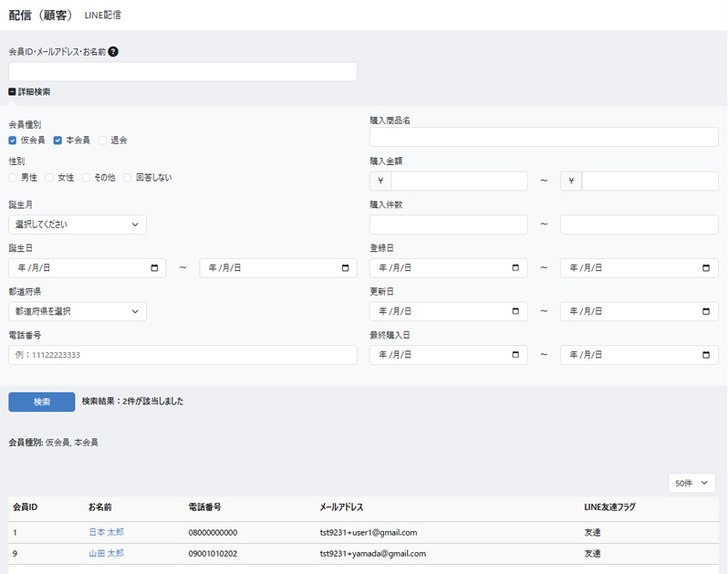Focus the 会員ID·メールアドレス·お名前 search field
Image resolution: width=728 pixels, height=574 pixels.
click(x=183, y=72)
